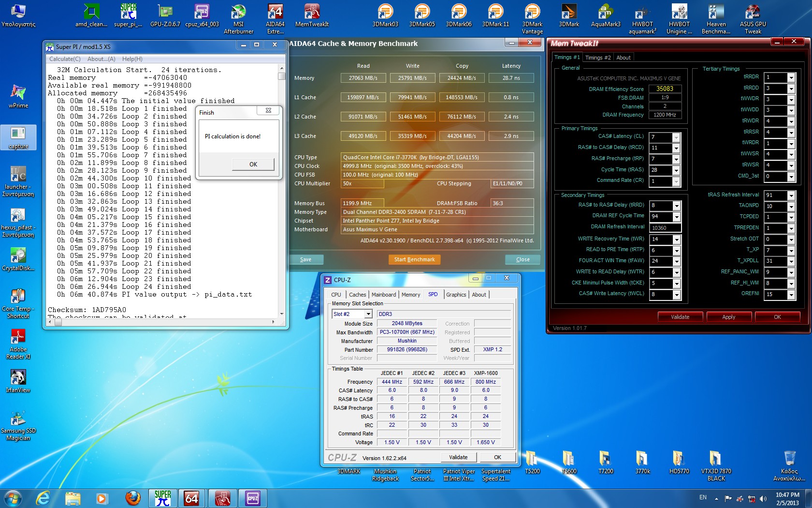Switch to the Graphics tab in CPU-Z

(456, 295)
